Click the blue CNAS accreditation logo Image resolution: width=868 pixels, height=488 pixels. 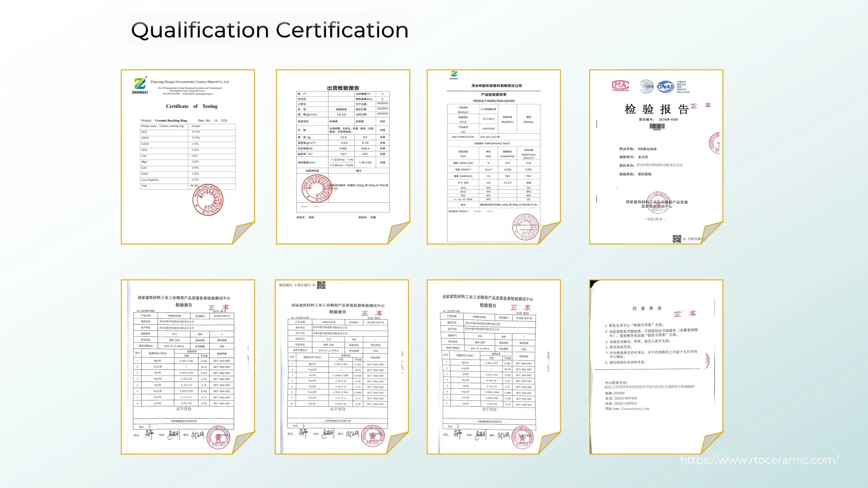click(x=666, y=87)
